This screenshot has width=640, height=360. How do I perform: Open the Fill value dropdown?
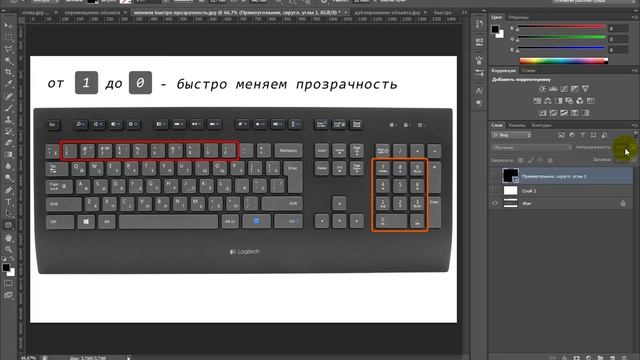coord(634,160)
